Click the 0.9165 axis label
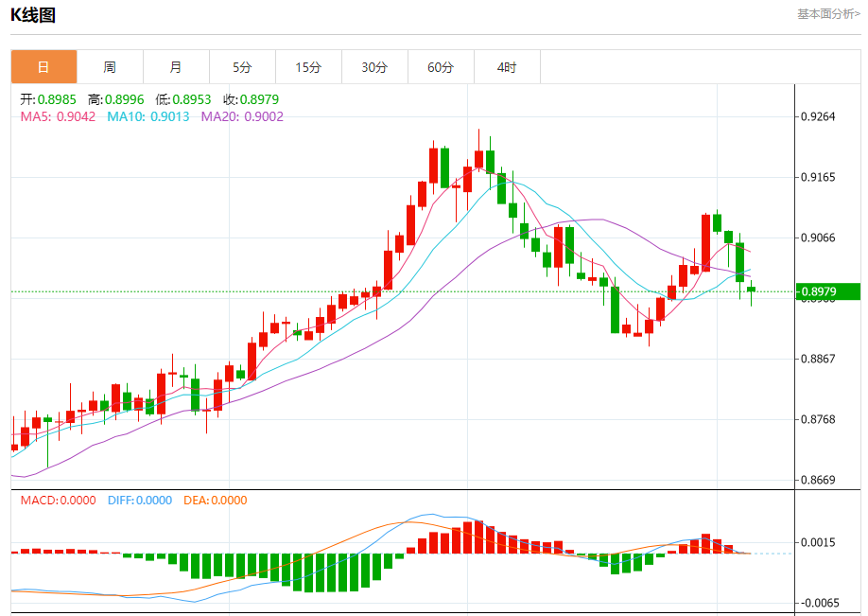Image resolution: width=868 pixels, height=616 pixels. pyautogui.click(x=818, y=177)
